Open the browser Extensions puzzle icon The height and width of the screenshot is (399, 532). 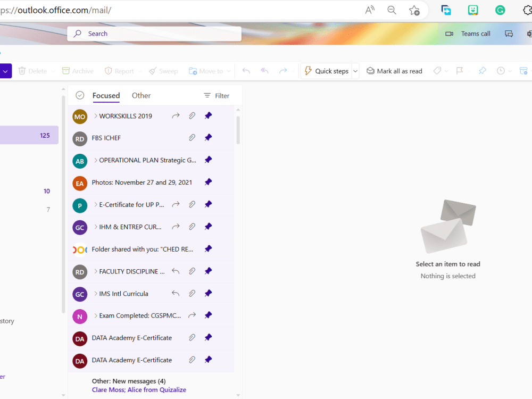[x=527, y=10]
